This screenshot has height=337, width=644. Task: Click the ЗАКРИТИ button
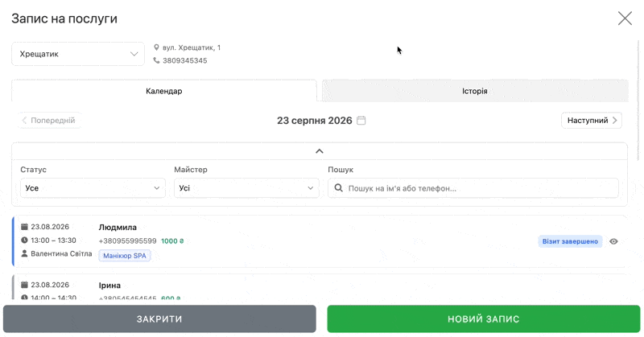pos(159,319)
